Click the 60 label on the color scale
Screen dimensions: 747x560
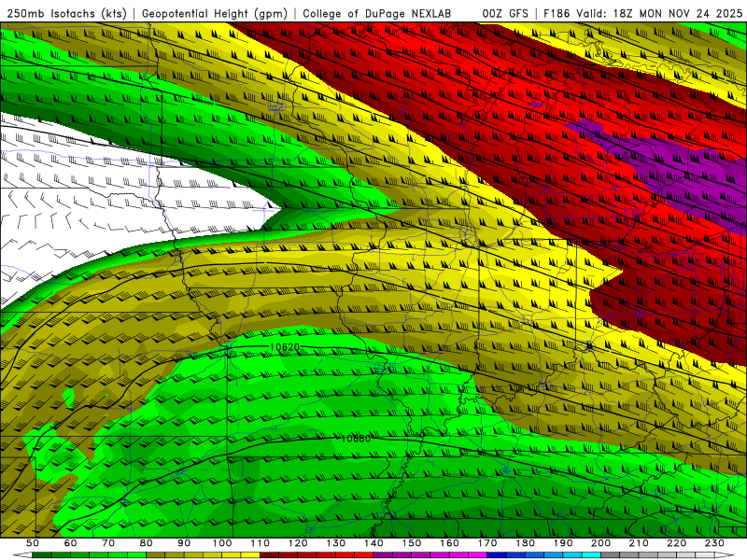click(x=70, y=543)
